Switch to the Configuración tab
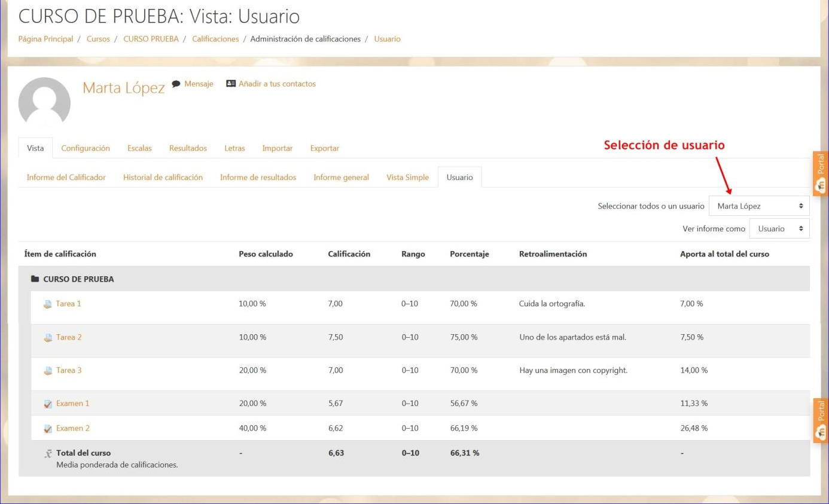Screen dimensions: 829x504 tap(86, 148)
